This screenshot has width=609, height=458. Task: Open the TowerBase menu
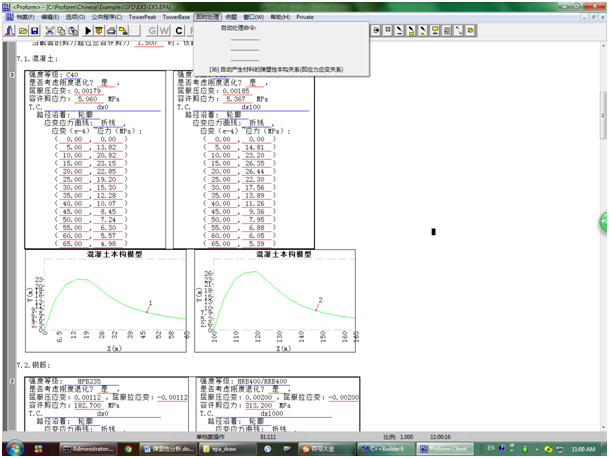[176, 17]
